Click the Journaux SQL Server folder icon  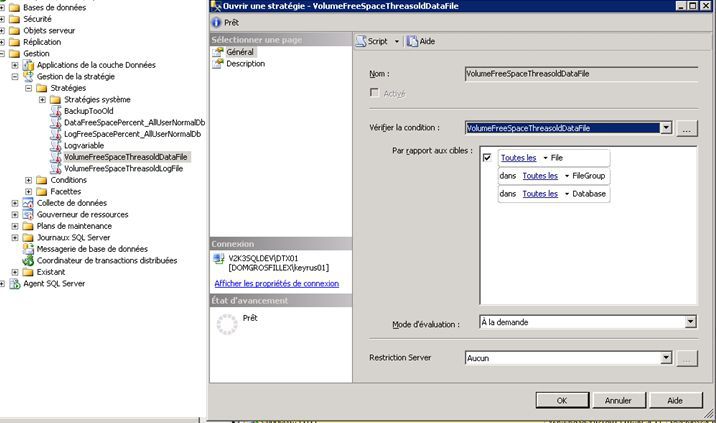(28, 238)
